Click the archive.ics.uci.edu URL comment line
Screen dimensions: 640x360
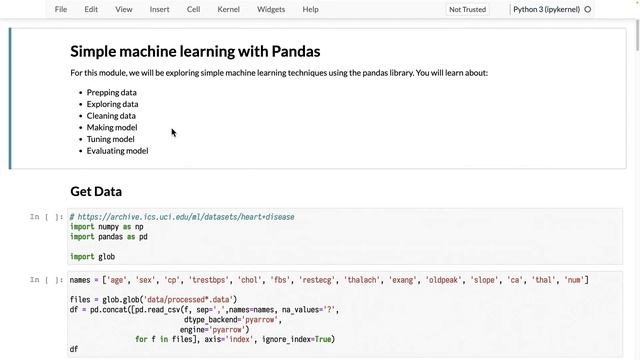182,217
